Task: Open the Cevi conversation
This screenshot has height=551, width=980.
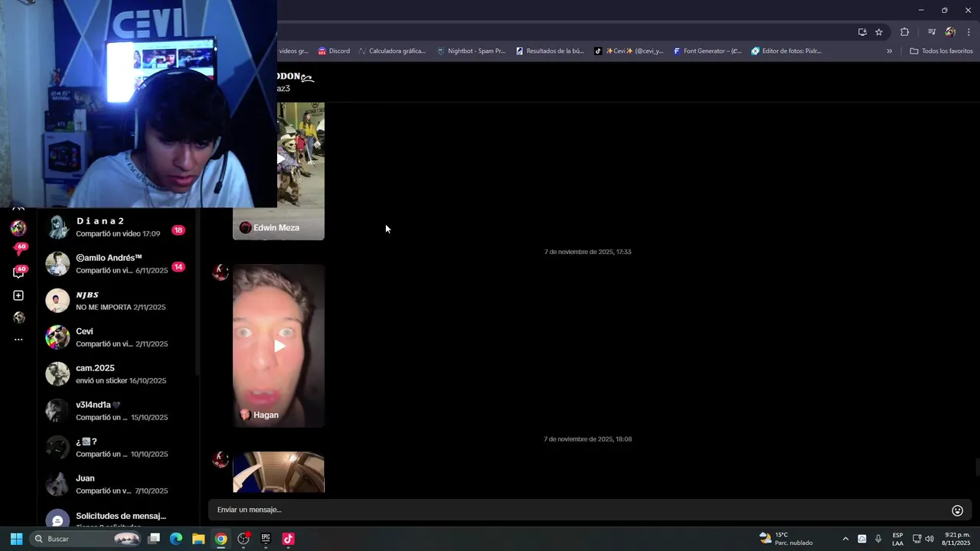Action: 118,337
